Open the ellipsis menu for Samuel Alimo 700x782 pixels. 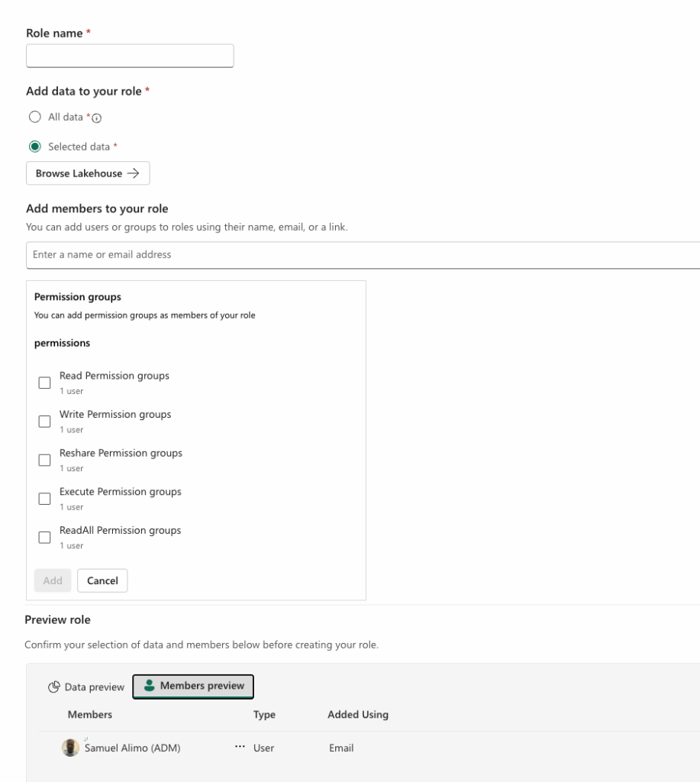(x=240, y=747)
